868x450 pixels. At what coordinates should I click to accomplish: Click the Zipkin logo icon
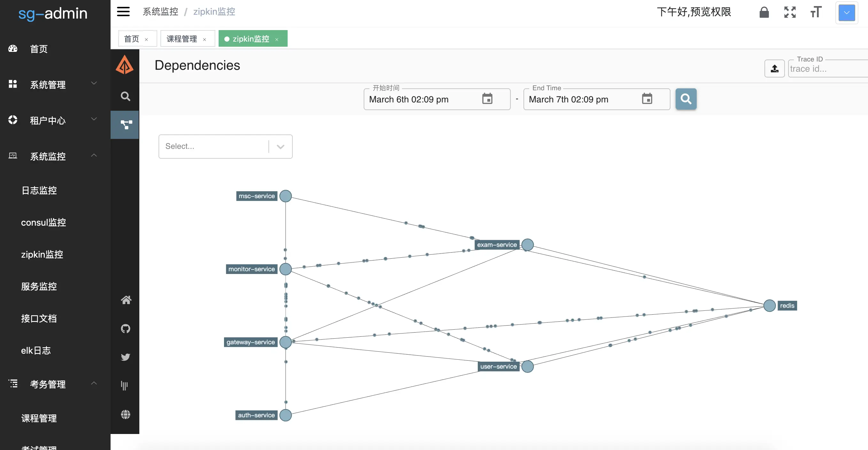(x=124, y=65)
